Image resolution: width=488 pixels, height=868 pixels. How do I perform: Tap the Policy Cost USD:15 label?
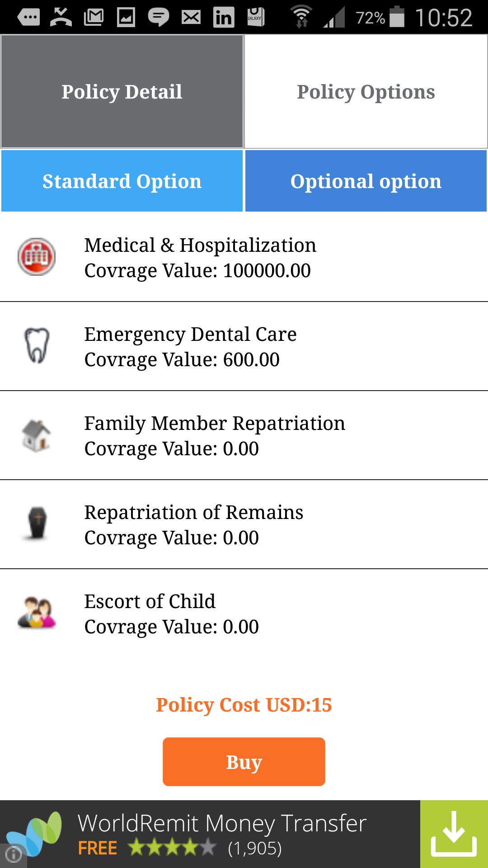tap(244, 705)
